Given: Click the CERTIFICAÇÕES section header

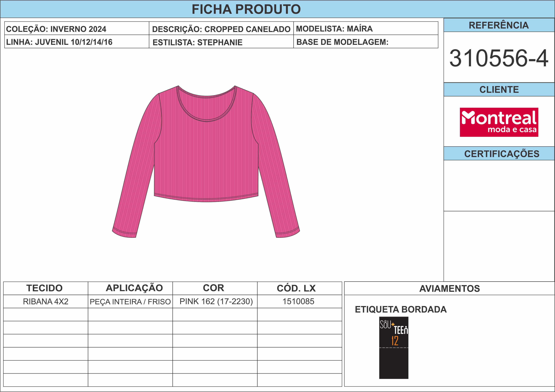Looking at the screenshot, I should click(499, 154).
